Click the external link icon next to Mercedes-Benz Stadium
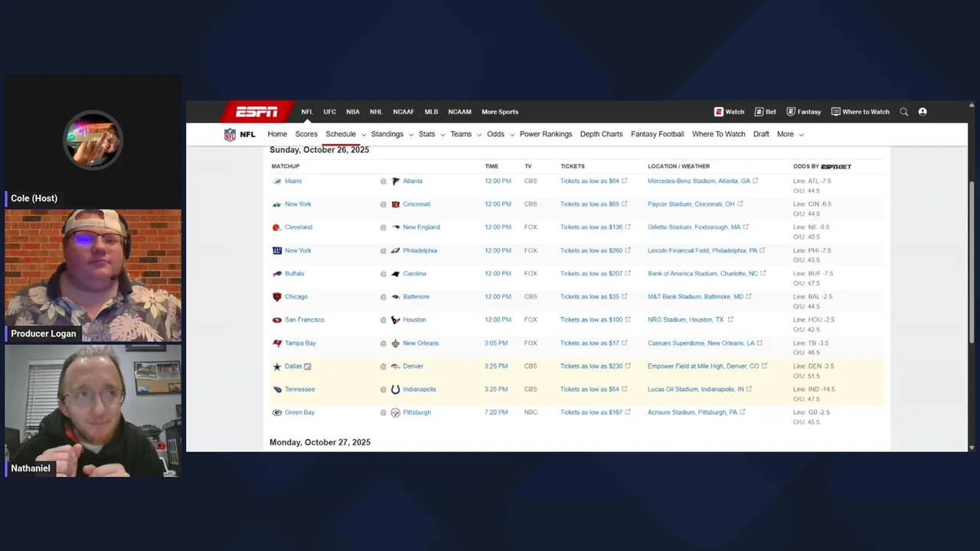This screenshot has width=980, height=551. [756, 181]
